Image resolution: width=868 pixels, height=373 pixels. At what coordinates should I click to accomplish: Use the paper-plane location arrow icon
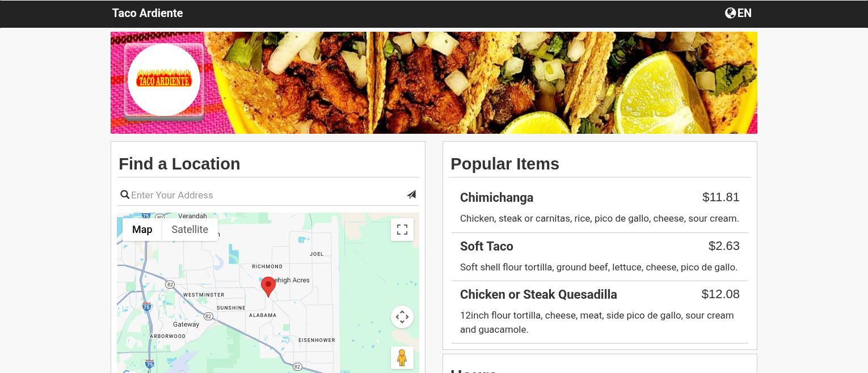pyautogui.click(x=411, y=194)
